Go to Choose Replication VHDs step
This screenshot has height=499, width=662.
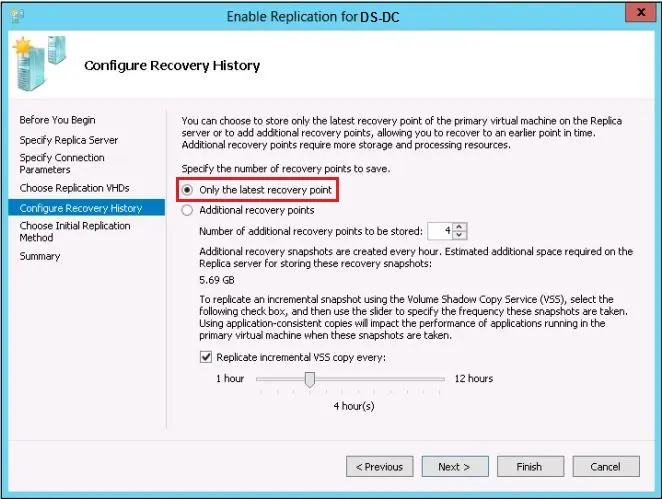(x=75, y=188)
